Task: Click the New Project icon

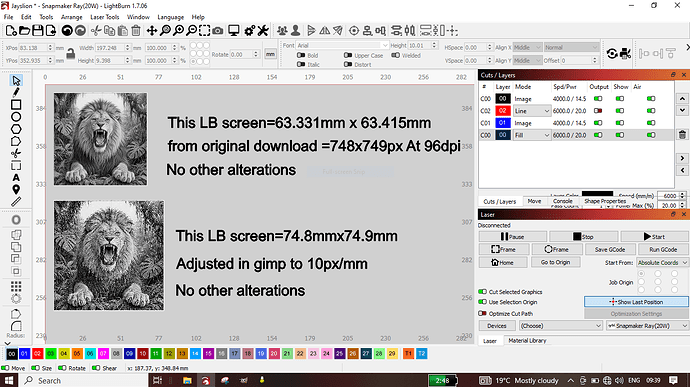Action: pyautogui.click(x=11, y=30)
